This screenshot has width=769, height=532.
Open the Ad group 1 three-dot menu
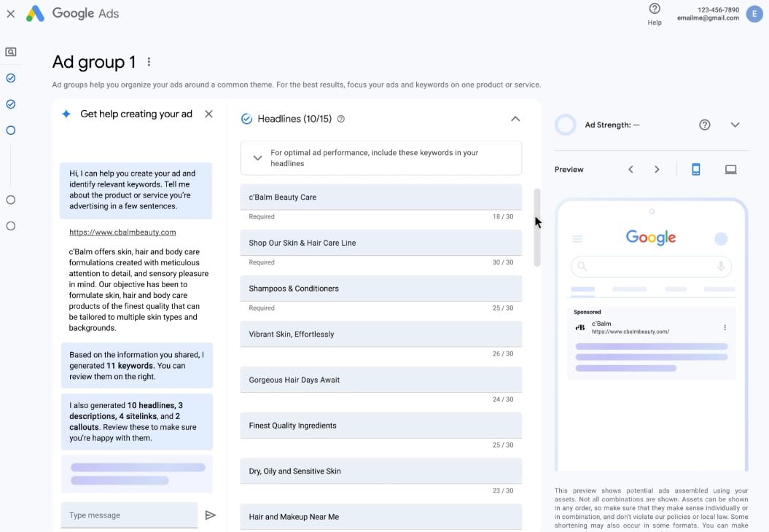click(149, 62)
